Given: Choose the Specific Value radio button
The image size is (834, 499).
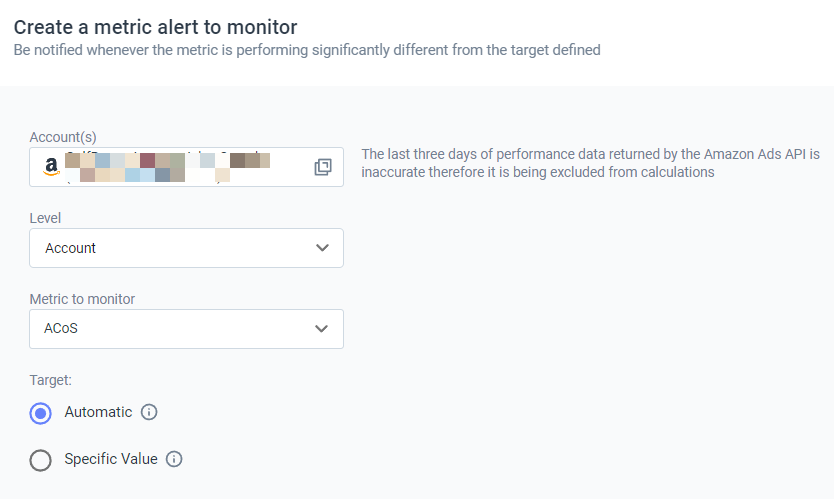Looking at the screenshot, I should click(x=41, y=460).
